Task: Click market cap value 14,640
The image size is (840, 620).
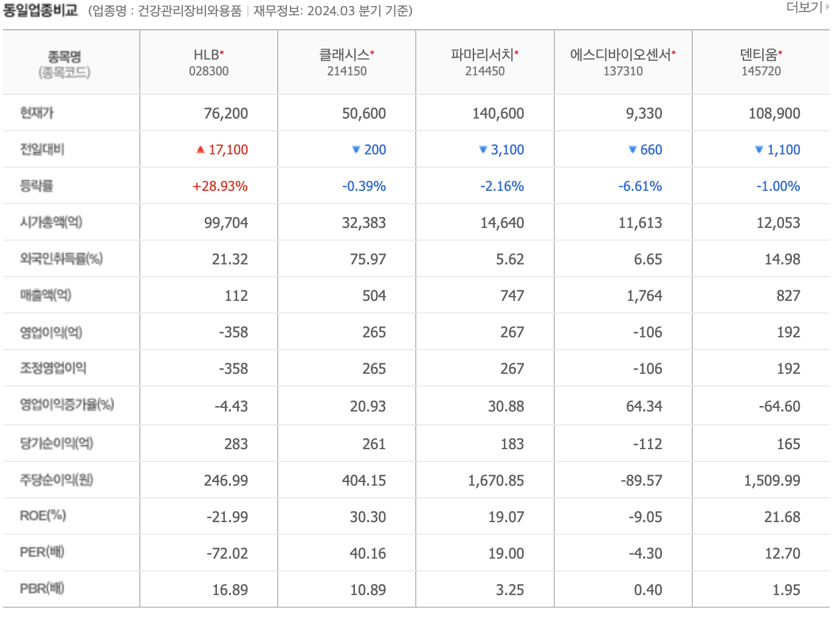Action: tap(502, 223)
